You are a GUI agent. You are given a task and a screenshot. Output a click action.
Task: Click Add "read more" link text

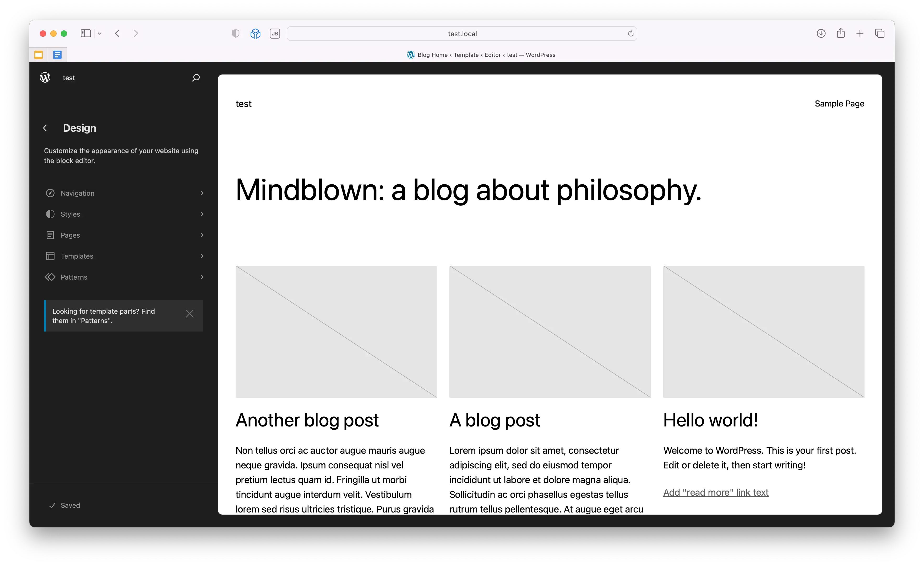coord(716,493)
